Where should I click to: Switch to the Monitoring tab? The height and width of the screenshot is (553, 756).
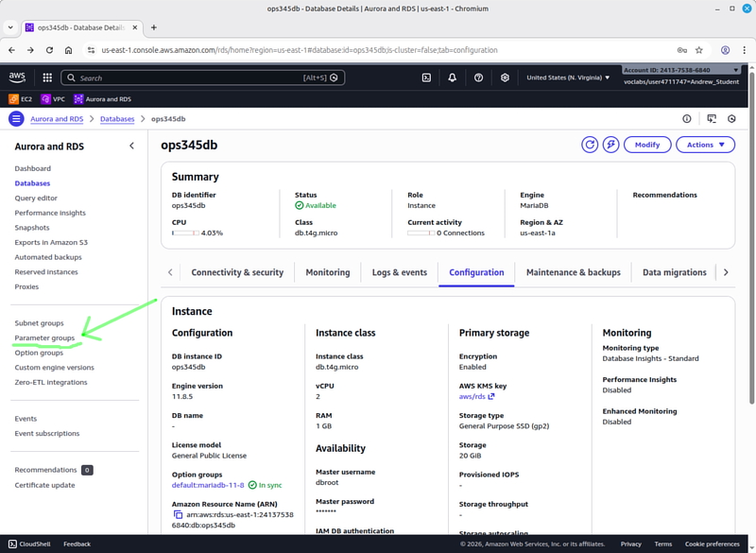pos(328,272)
